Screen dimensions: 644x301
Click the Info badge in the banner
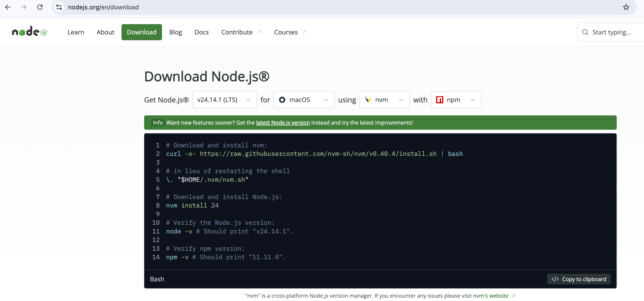click(x=158, y=123)
